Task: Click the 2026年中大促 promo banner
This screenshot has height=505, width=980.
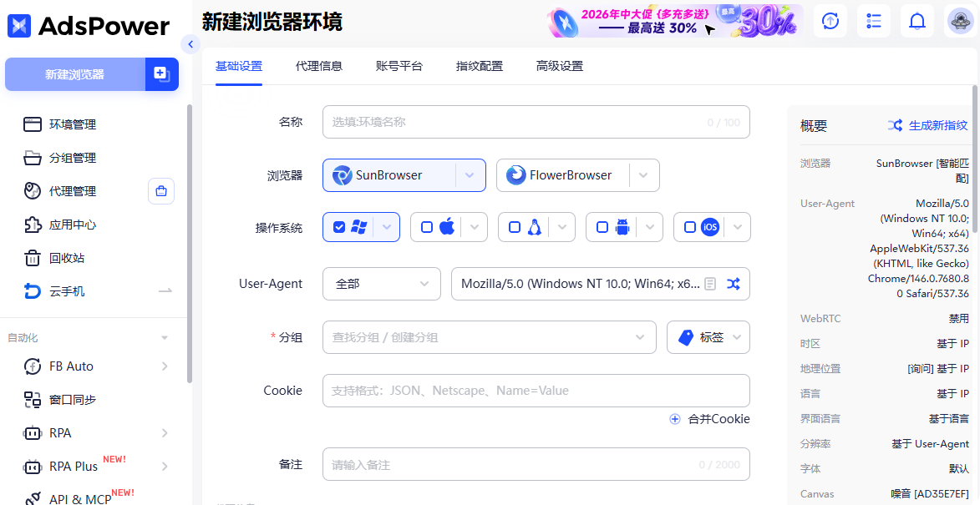Action: (x=675, y=21)
